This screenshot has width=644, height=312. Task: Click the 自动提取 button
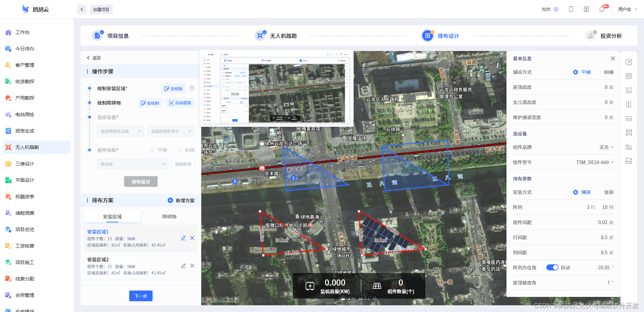point(180,103)
